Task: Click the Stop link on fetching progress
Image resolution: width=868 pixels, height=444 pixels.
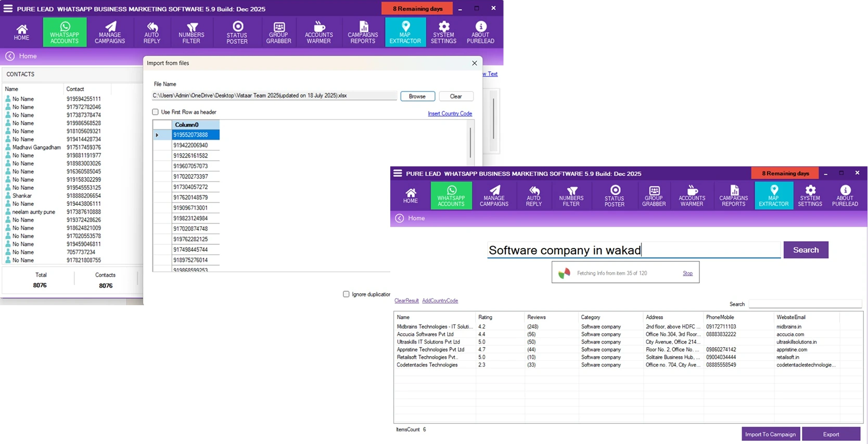Action: 687,273
